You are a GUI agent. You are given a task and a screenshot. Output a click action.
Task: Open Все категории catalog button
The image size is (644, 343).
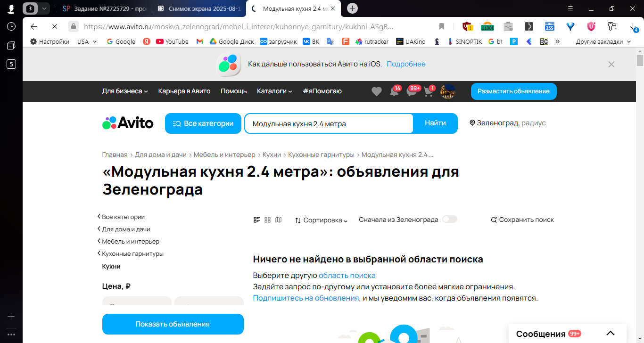coord(203,123)
